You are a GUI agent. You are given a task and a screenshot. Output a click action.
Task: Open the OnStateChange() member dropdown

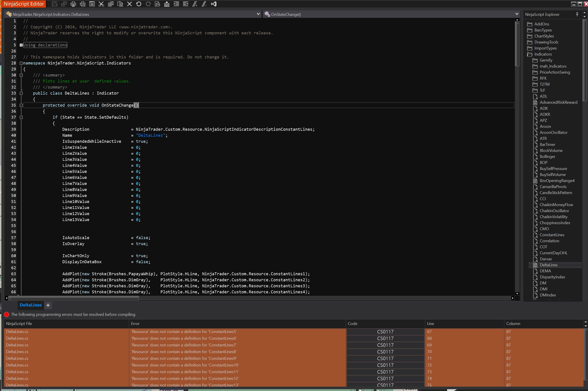click(516, 14)
